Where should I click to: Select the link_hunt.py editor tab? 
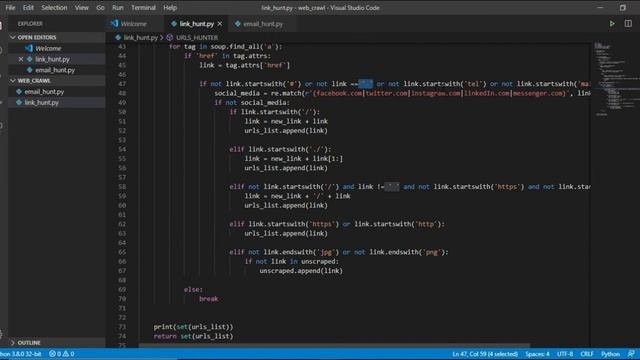point(197,24)
